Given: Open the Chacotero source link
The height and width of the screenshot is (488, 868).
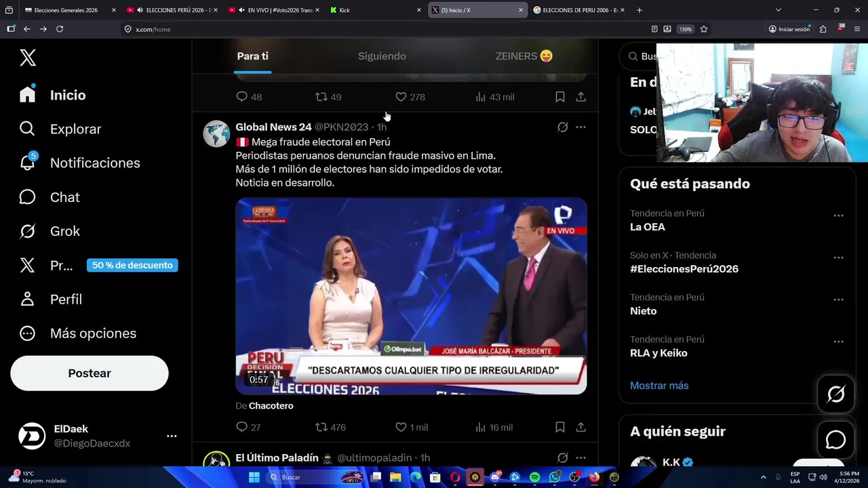Looking at the screenshot, I should tap(271, 406).
